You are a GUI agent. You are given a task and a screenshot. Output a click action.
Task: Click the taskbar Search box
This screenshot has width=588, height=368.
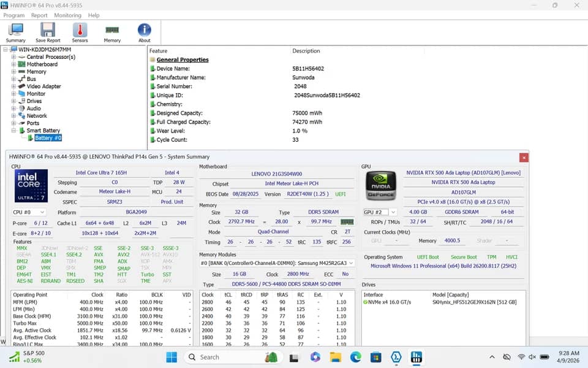click(232, 357)
